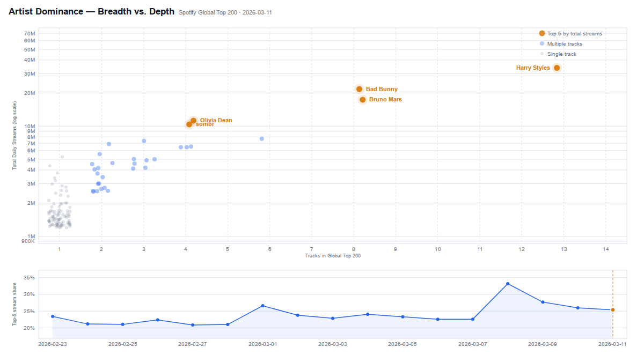Click the 'Tracks in Global Top 200' axis label
Image resolution: width=644 pixels, height=362 pixels.
tap(332, 256)
